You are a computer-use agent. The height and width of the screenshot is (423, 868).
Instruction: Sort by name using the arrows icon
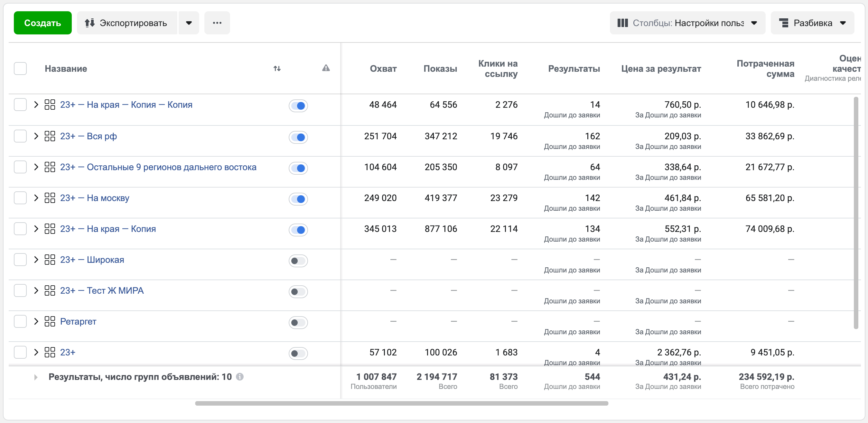(x=277, y=69)
